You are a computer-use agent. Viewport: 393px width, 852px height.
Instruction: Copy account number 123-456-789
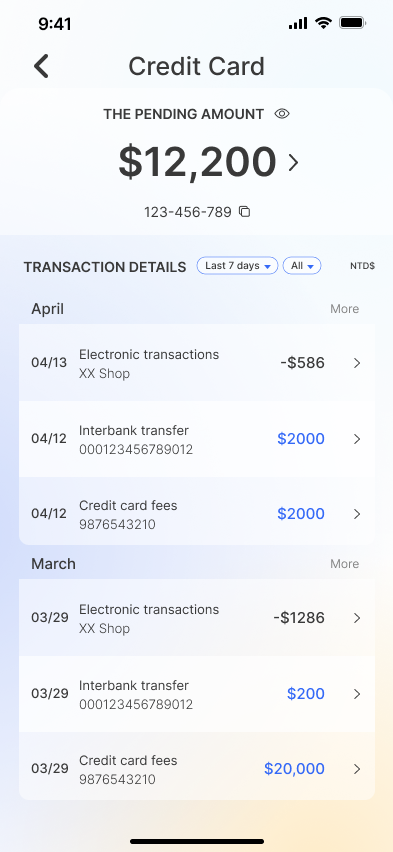coord(245,211)
